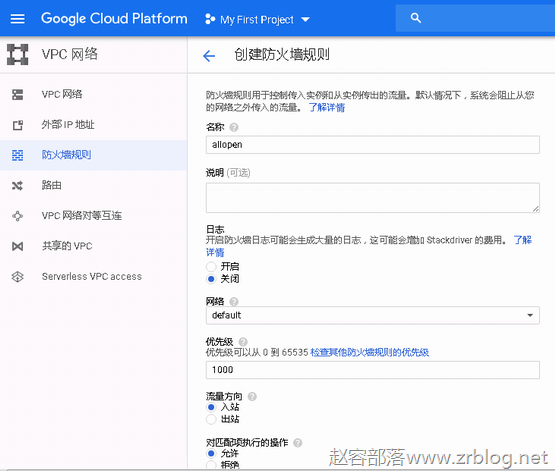Go back using the left arrow
Screen dimensions: 555x471
pos(209,56)
